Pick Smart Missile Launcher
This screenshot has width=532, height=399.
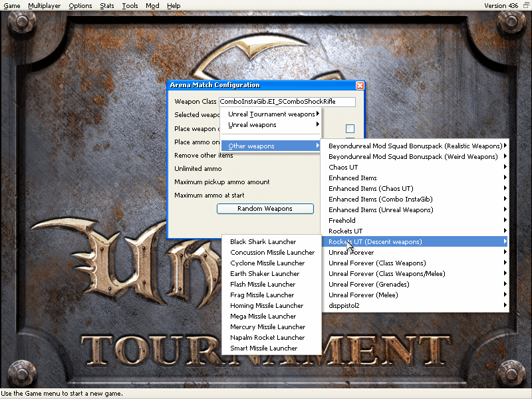(x=264, y=348)
